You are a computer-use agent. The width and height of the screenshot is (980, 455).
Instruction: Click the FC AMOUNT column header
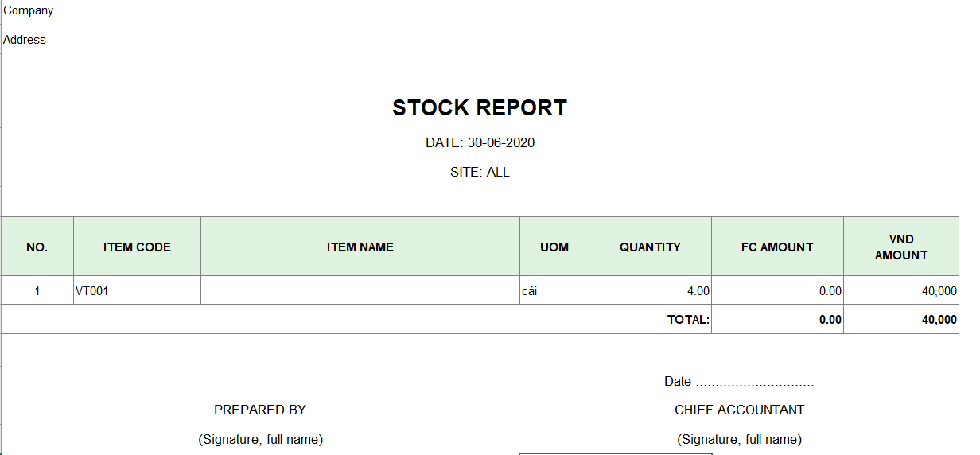click(x=777, y=247)
